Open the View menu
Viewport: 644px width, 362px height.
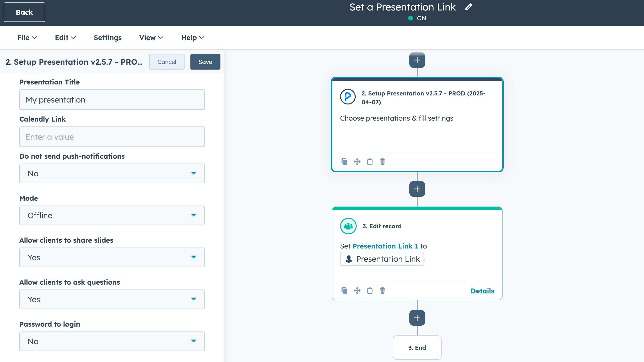click(x=151, y=38)
